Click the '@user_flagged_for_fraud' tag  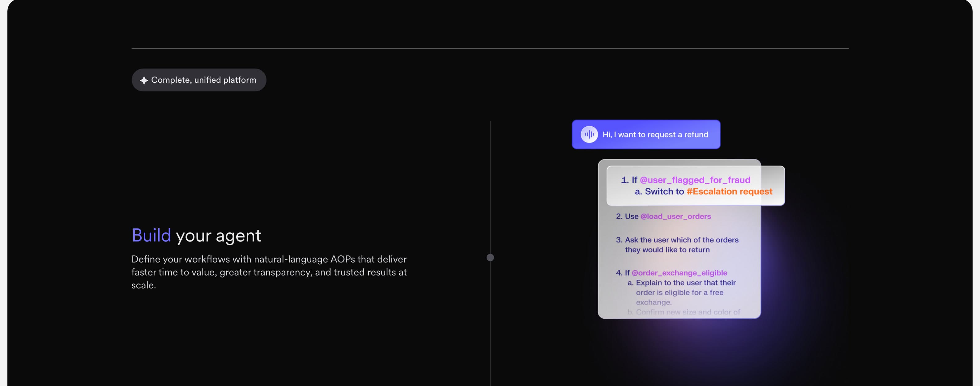695,180
